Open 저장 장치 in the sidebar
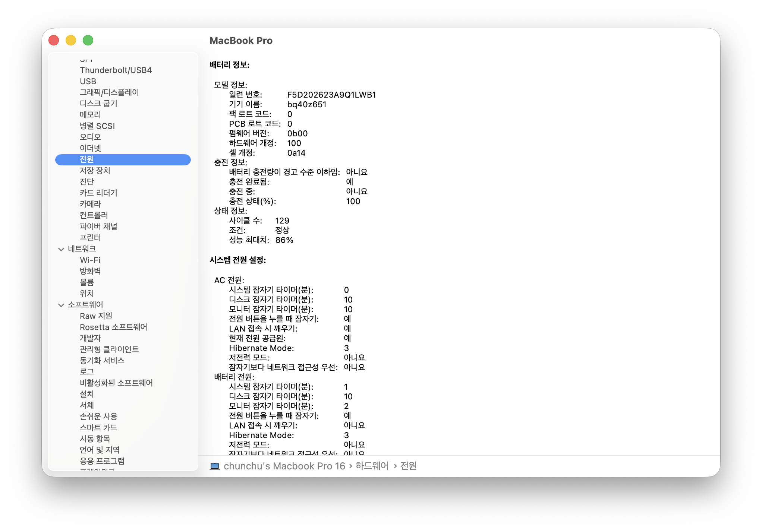 95,171
